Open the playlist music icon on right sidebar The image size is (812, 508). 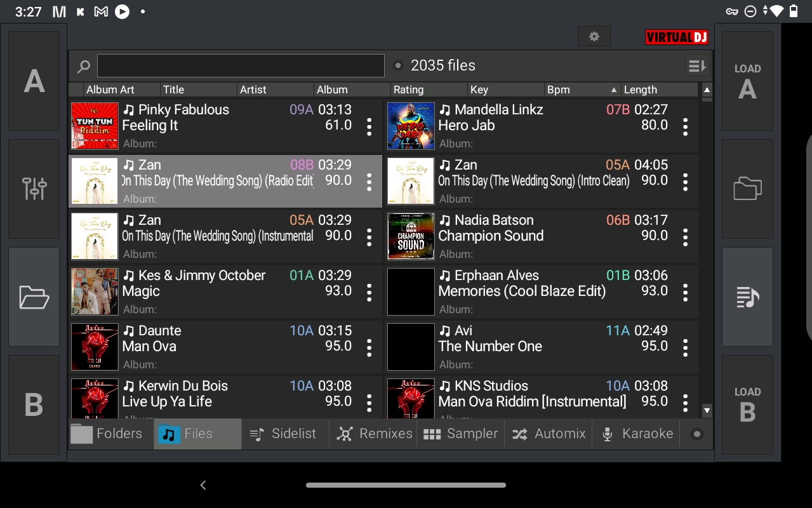747,297
